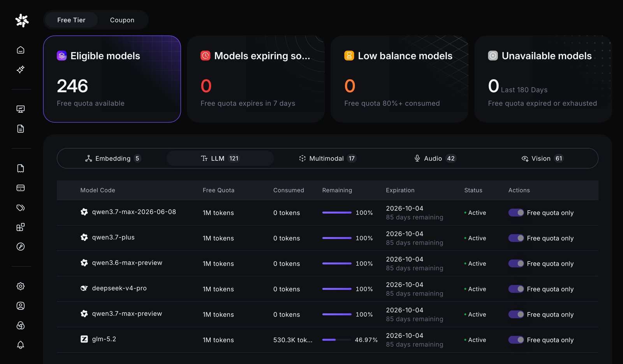Click the qwen3.7-max-2026-06-08 model row name
Screen dimensions: 623x364
point(134,212)
